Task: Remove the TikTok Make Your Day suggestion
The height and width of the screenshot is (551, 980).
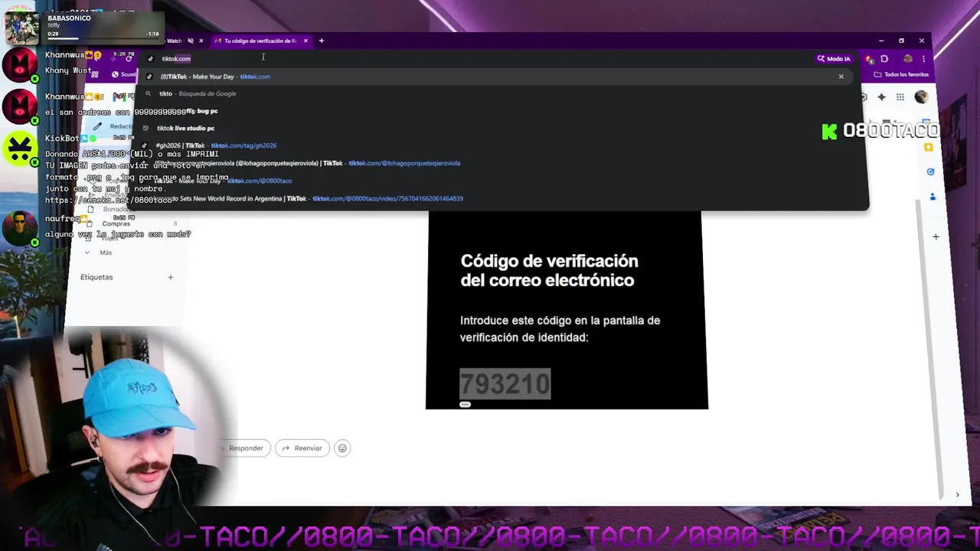Action: pyautogui.click(x=841, y=77)
